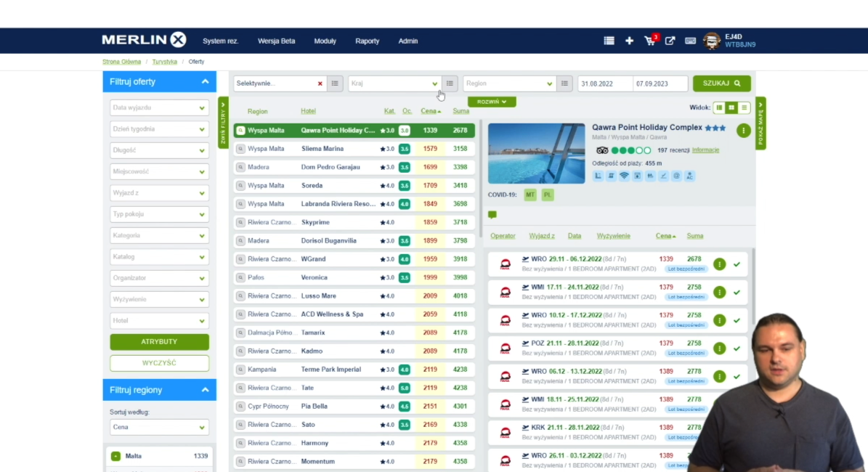Open the Informacje reviews link

(x=705, y=150)
